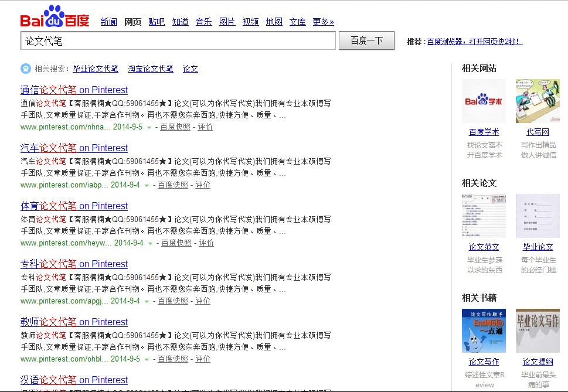Open the 地图 tab
This screenshot has width=568, height=392.
274,22
